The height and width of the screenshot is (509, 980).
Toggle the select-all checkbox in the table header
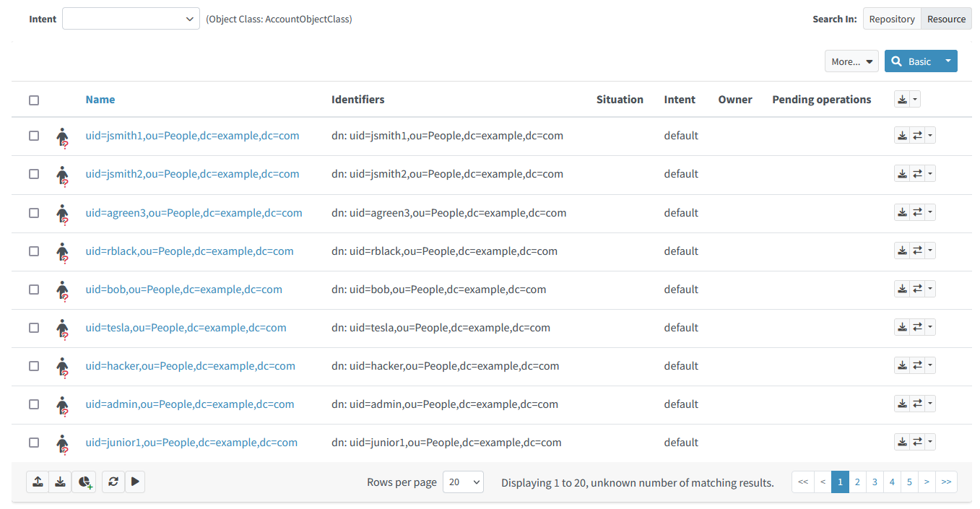(x=33, y=100)
